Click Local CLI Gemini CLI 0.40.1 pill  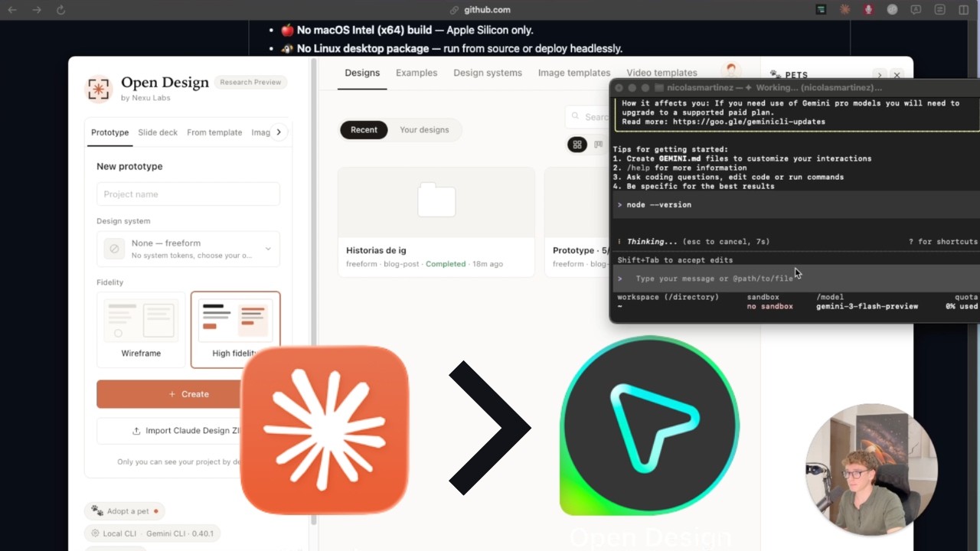(152, 533)
